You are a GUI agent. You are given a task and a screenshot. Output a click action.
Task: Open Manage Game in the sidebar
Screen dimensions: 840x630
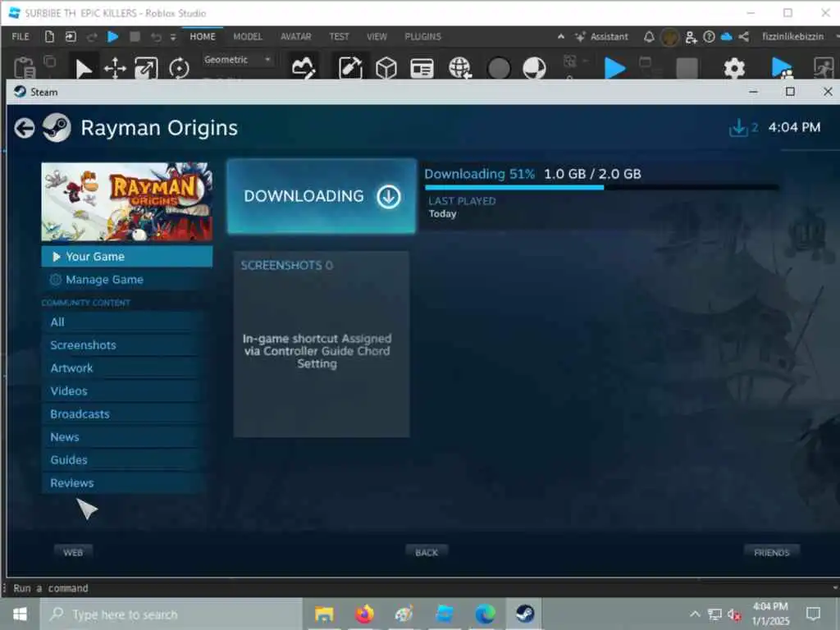(127, 280)
